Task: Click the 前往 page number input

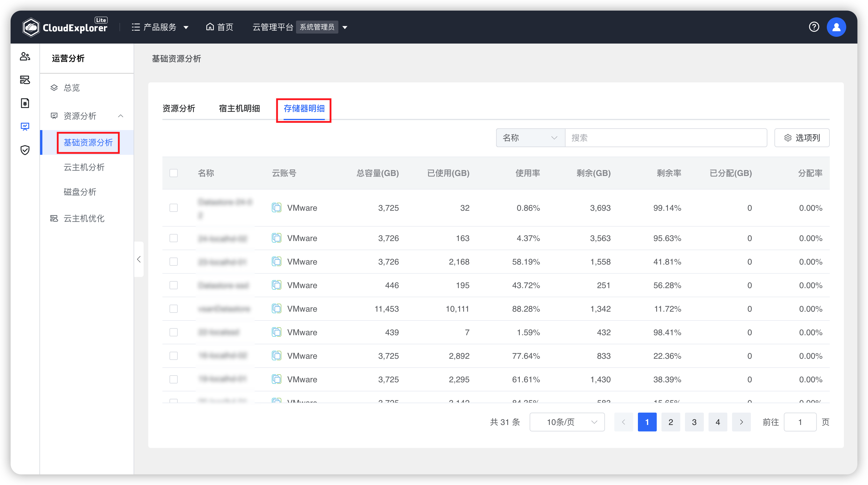Action: (800, 422)
